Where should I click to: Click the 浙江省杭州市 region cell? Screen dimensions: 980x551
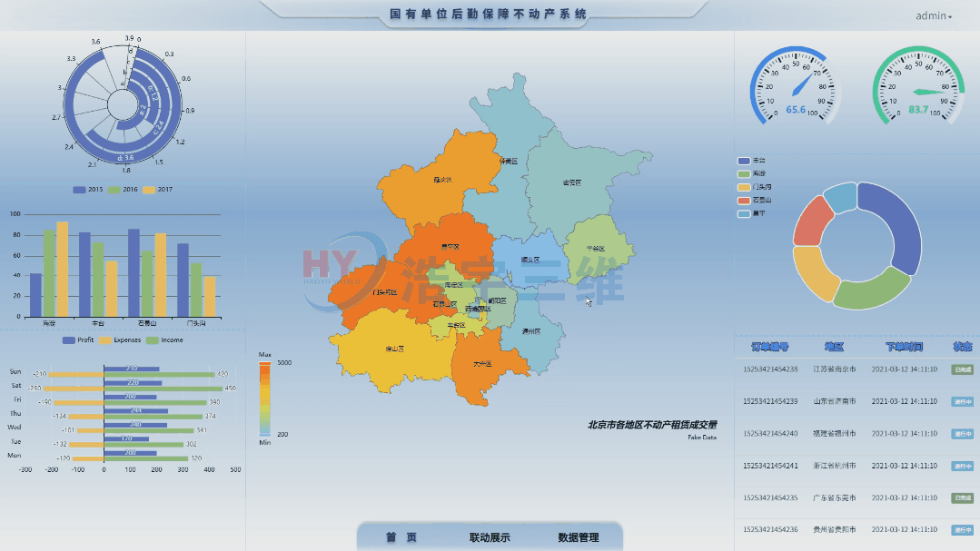[x=835, y=466]
